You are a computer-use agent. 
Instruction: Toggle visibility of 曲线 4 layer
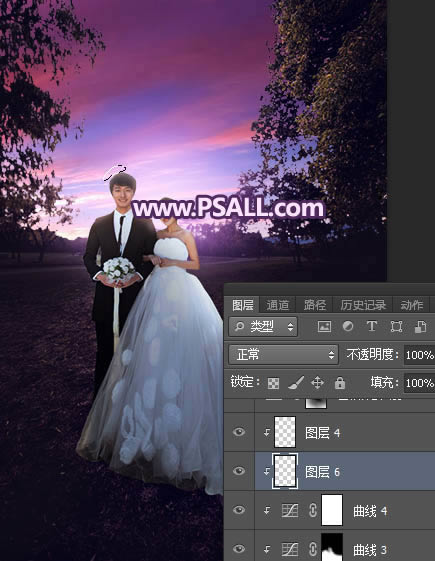click(x=239, y=510)
